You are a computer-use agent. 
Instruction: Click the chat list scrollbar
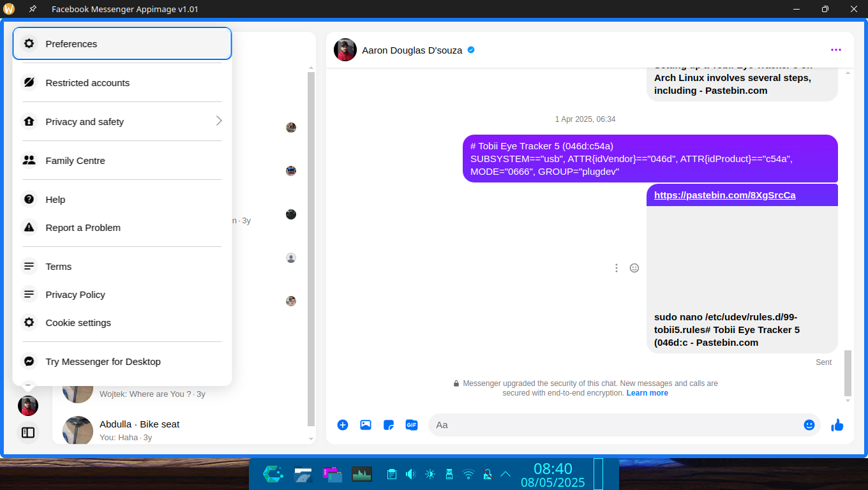click(x=311, y=249)
